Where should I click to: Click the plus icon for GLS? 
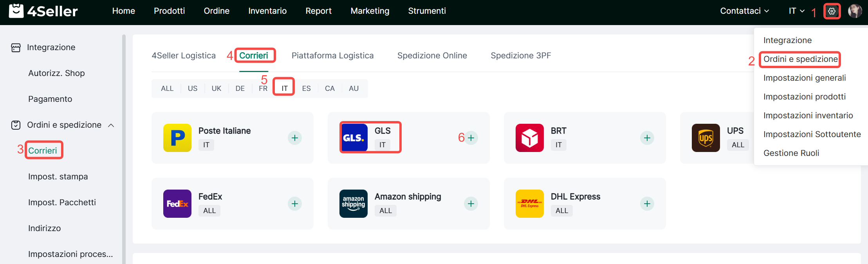click(471, 138)
